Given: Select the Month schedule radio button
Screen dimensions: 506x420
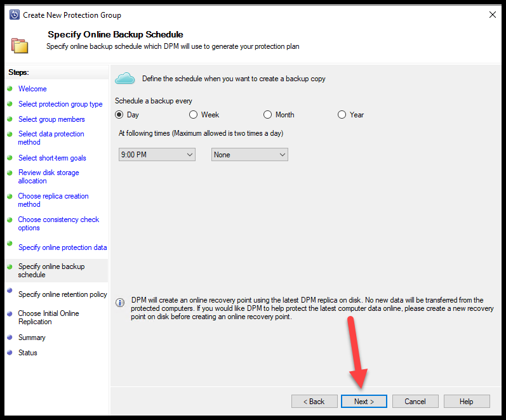Looking at the screenshot, I should (267, 114).
